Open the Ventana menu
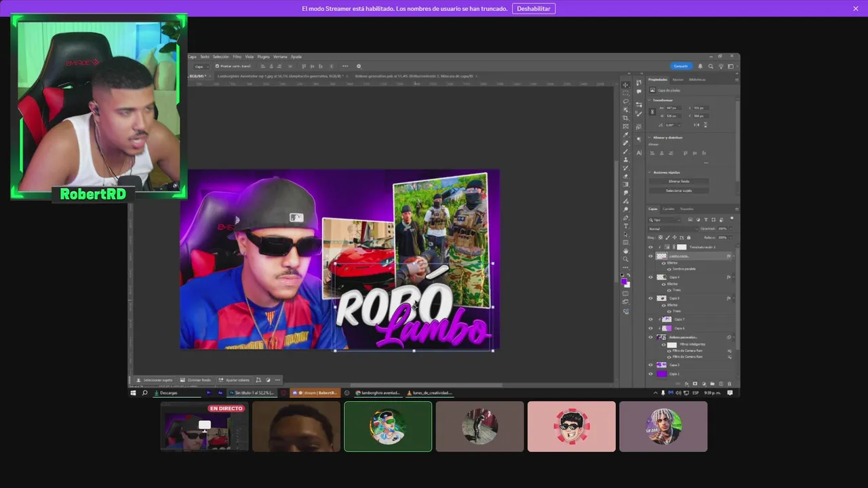 280,57
